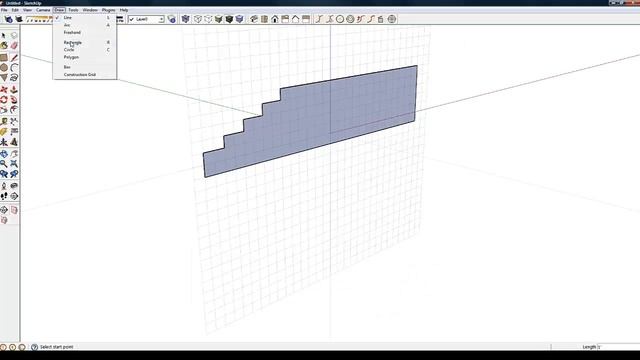
Task: Open the Layer Manager icon beside Layer0
Action: click(172, 19)
